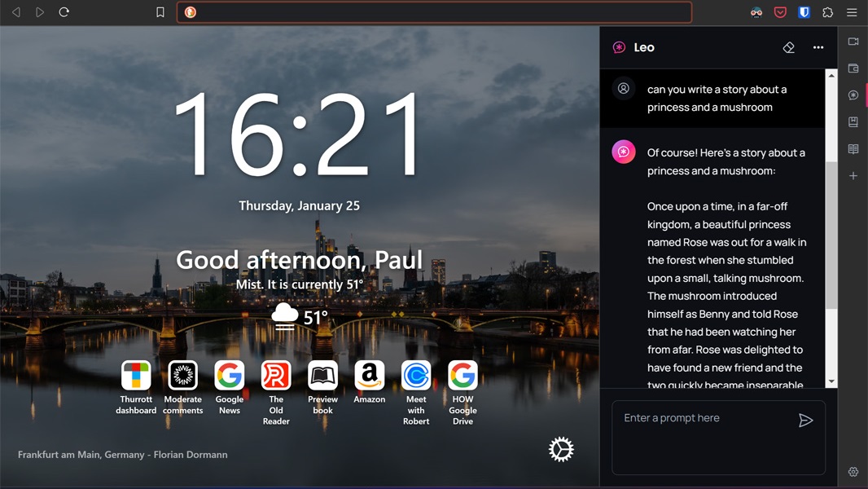Open Brave Wallet in the sidebar
The height and width of the screenshot is (489, 868).
coord(853,68)
